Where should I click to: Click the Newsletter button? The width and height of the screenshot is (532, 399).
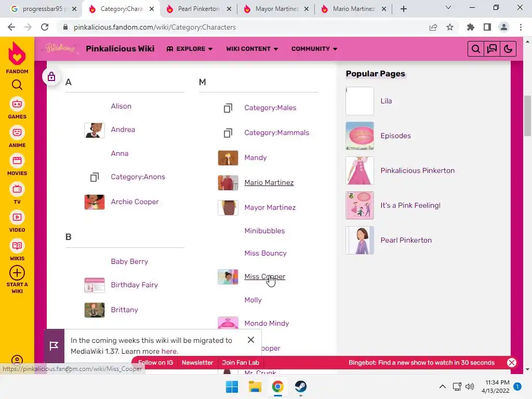[197, 362]
